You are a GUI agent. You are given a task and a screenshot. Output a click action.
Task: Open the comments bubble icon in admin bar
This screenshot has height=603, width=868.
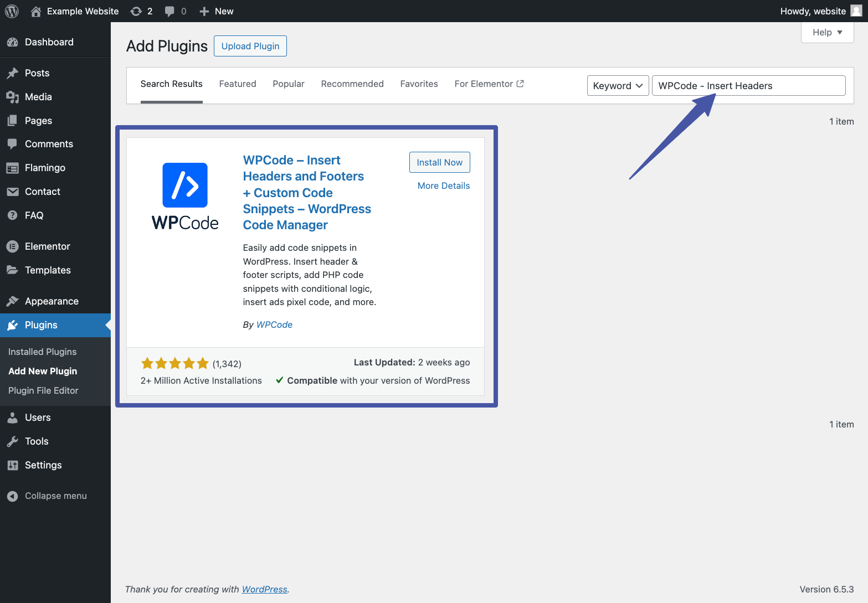coord(170,11)
